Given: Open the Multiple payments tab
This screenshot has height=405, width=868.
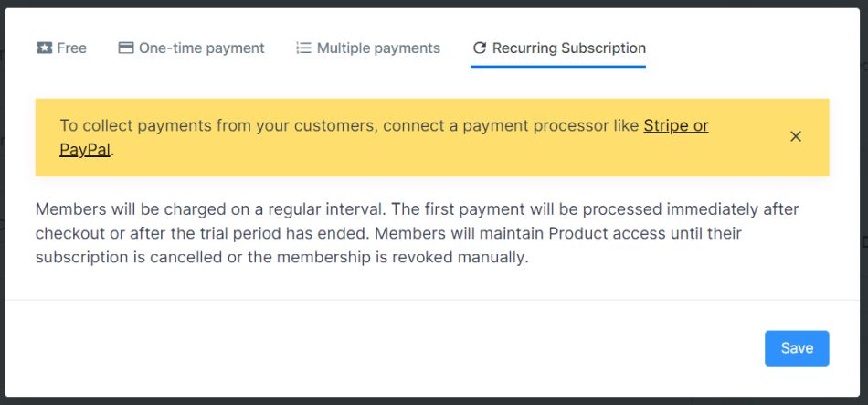Looking at the screenshot, I should [378, 48].
